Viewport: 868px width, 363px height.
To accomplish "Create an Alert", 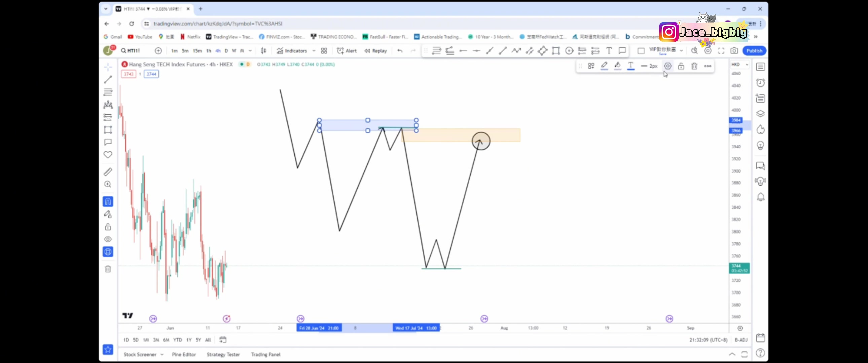I will point(347,50).
